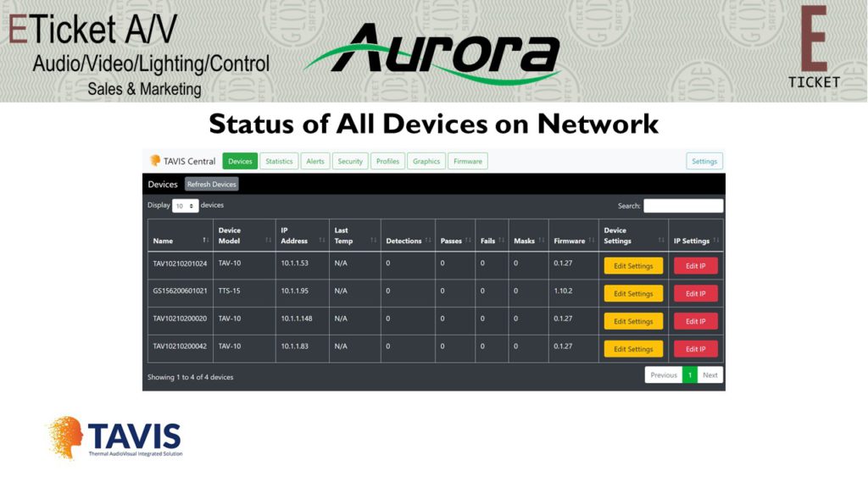Click the E Ticket logo at top right
The image size is (868, 488).
pos(814,47)
